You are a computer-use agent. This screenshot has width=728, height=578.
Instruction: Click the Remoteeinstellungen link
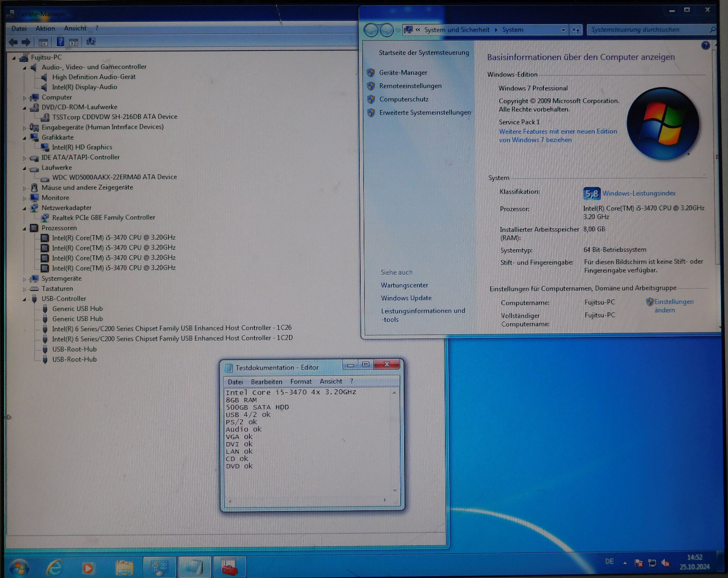pos(410,86)
